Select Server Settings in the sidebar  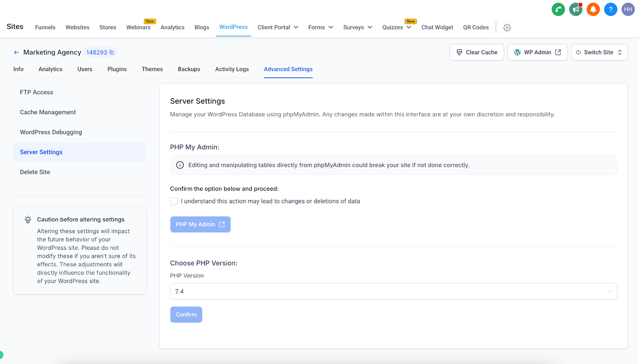click(x=80, y=152)
